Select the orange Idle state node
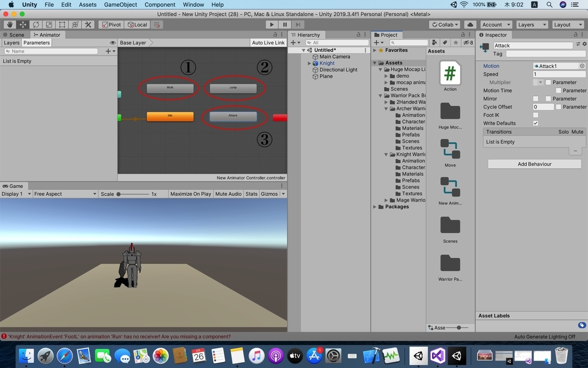 (170, 117)
